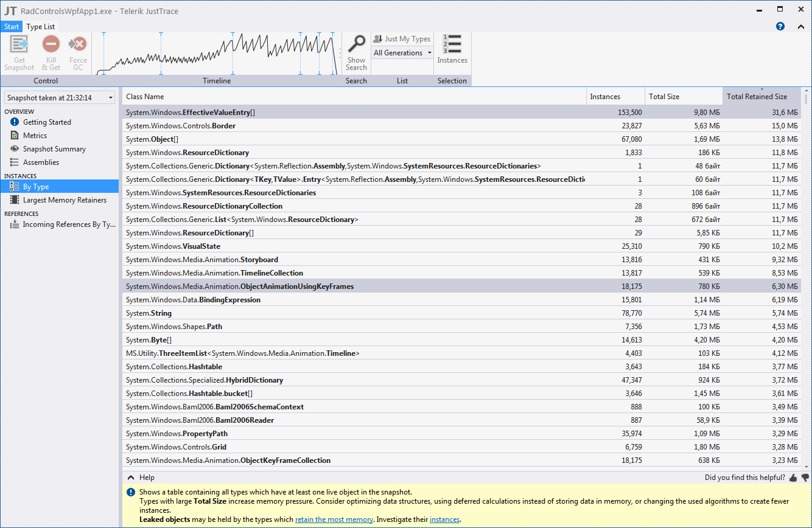
Task: Toggle the Just My Types filter
Action: point(402,39)
